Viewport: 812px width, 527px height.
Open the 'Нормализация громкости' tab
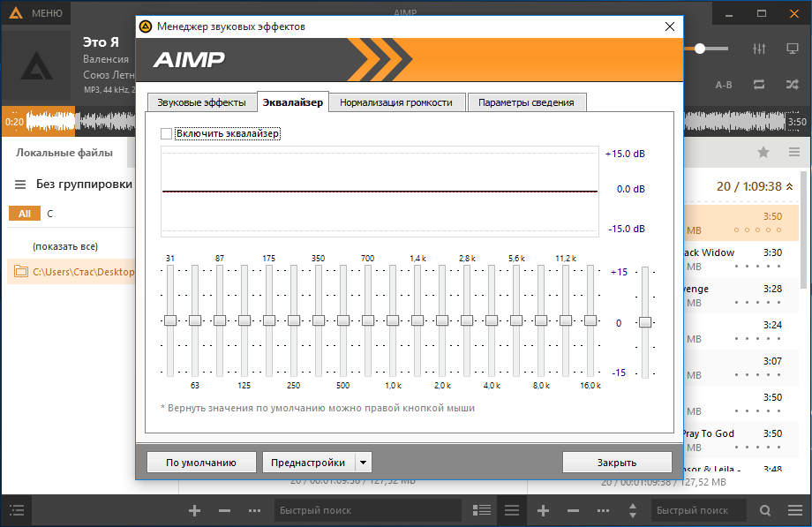click(x=396, y=102)
